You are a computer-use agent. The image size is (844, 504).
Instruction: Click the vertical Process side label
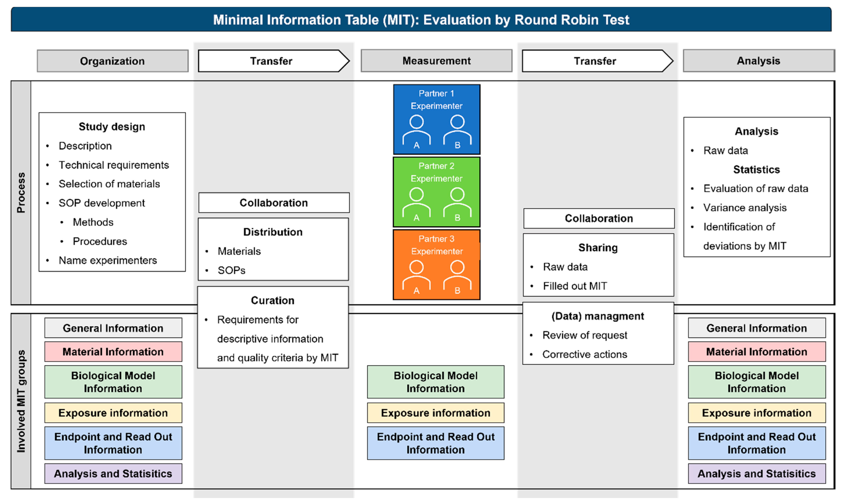21,193
